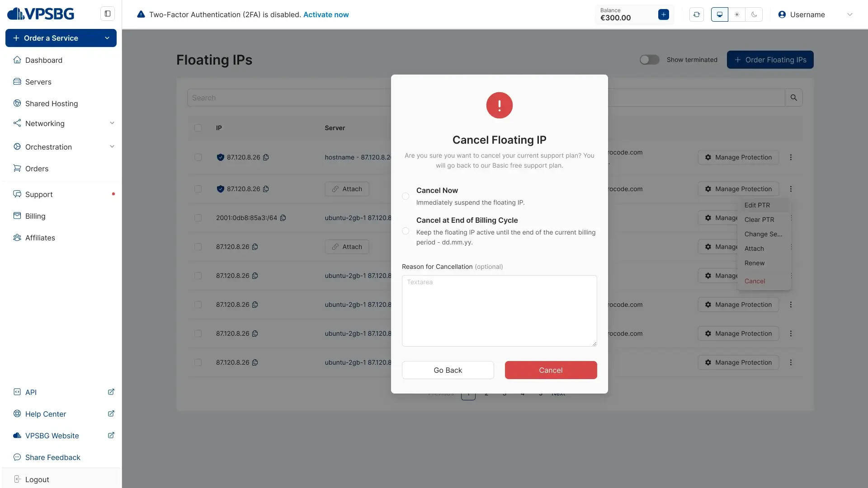
Task: Select the Cancel Now radio option
Action: [406, 196]
